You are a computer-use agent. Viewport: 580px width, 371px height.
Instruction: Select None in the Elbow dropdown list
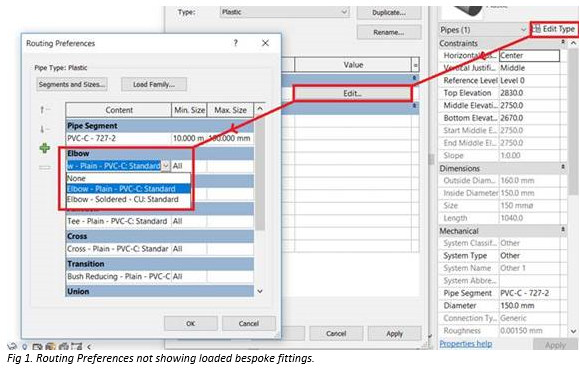pyautogui.click(x=128, y=178)
